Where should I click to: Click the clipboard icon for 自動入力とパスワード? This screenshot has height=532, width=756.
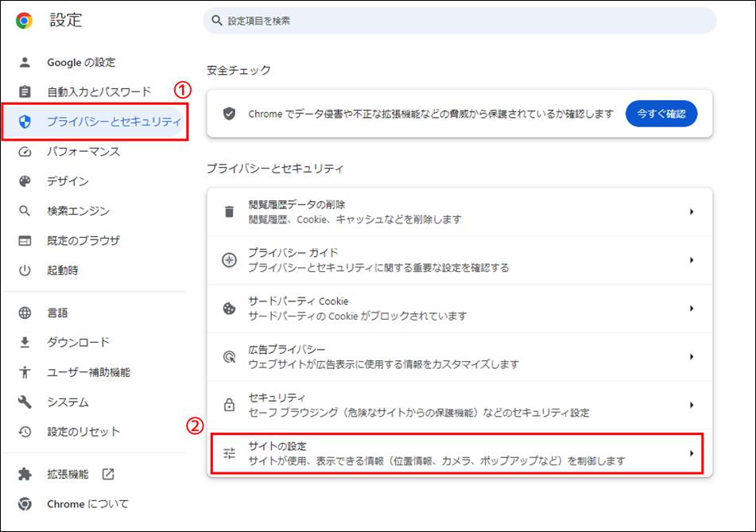25,91
